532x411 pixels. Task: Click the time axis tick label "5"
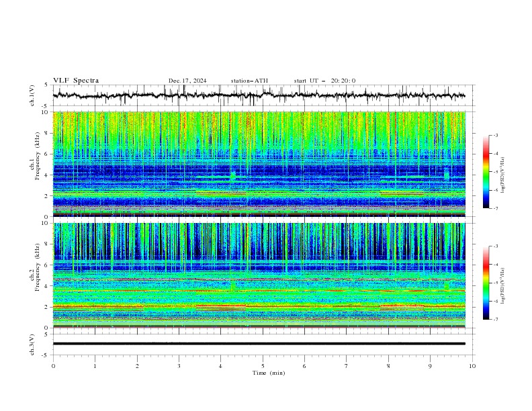click(263, 366)
